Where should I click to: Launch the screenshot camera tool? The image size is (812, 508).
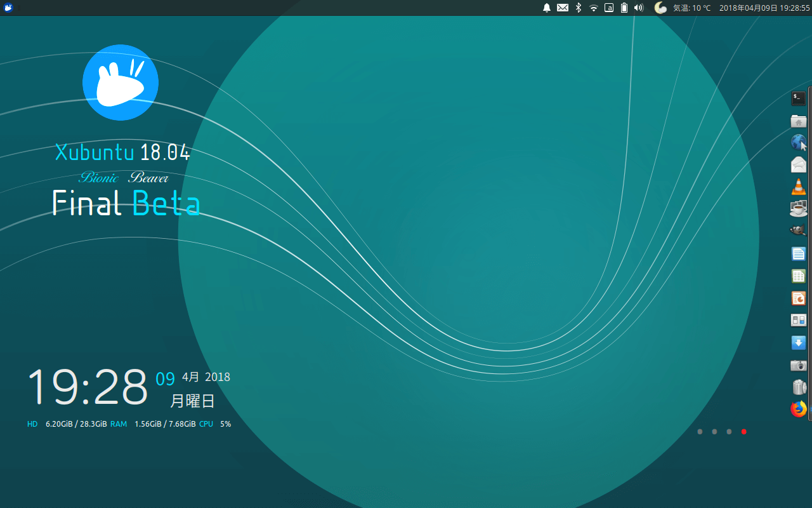[798, 365]
